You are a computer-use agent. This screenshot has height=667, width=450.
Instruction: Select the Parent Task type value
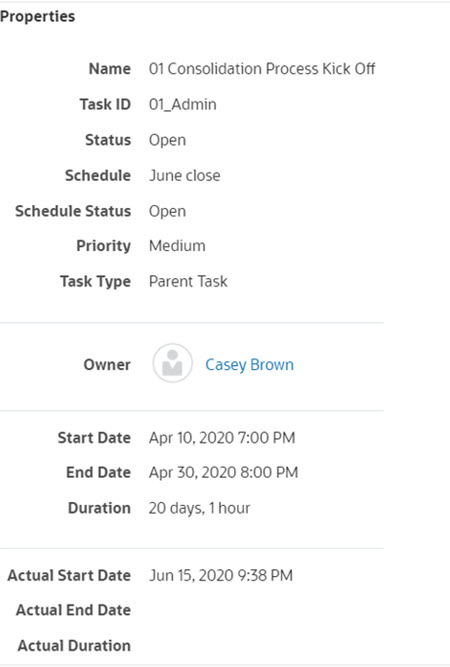[188, 281]
